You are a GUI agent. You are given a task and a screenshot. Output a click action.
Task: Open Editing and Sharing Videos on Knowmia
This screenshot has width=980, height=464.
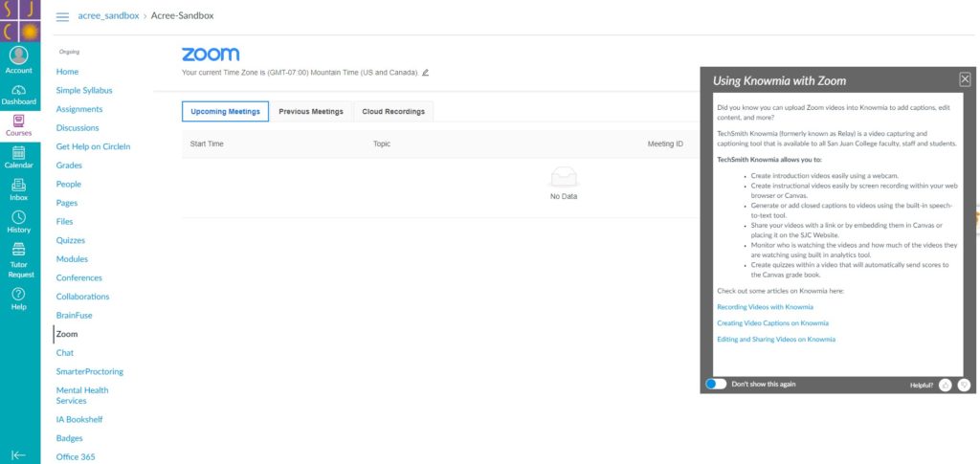(x=776, y=340)
